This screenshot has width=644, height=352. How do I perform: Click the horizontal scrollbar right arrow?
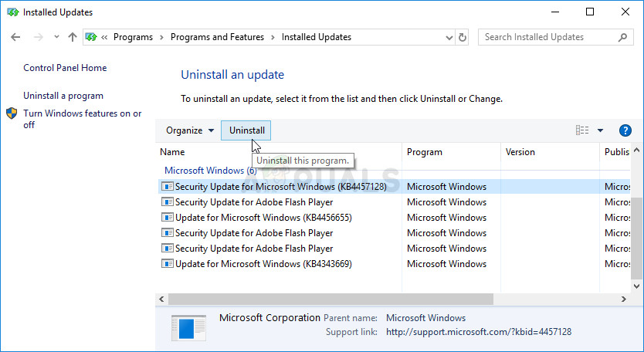(623, 299)
